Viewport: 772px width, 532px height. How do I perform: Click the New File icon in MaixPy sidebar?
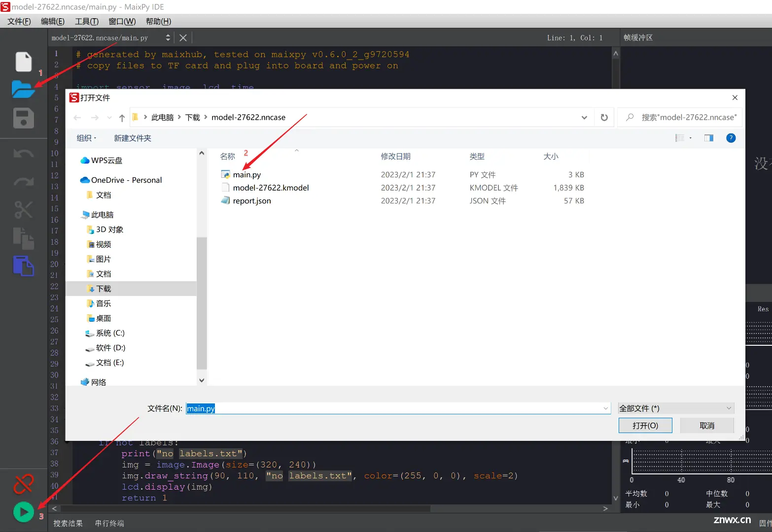(x=23, y=62)
